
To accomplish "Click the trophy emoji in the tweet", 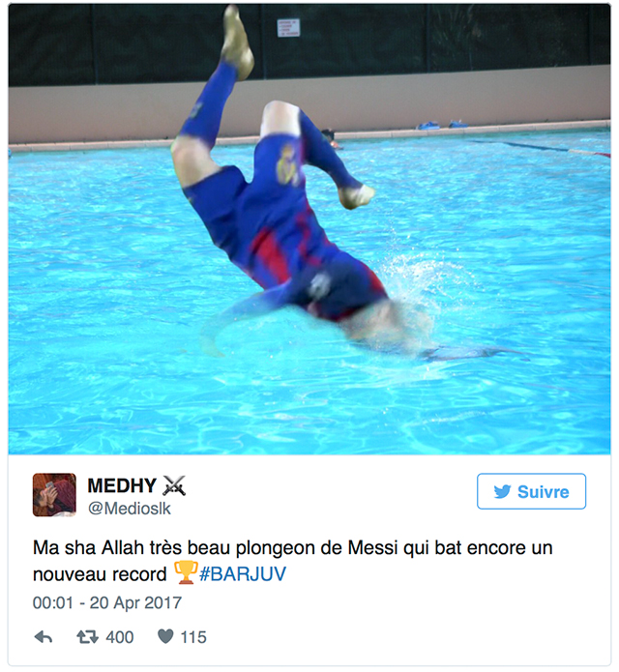I will 185,572.
